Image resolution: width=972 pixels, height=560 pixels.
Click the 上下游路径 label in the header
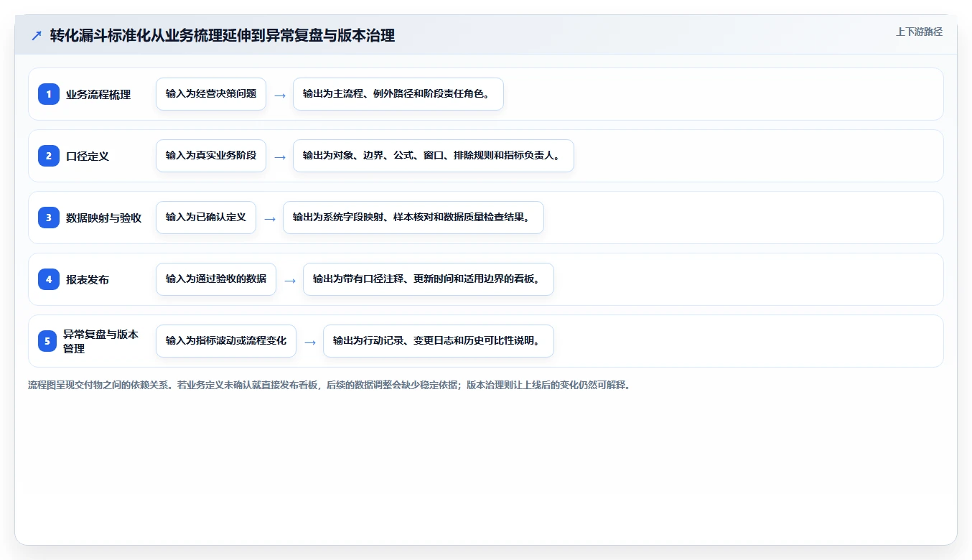tap(919, 32)
